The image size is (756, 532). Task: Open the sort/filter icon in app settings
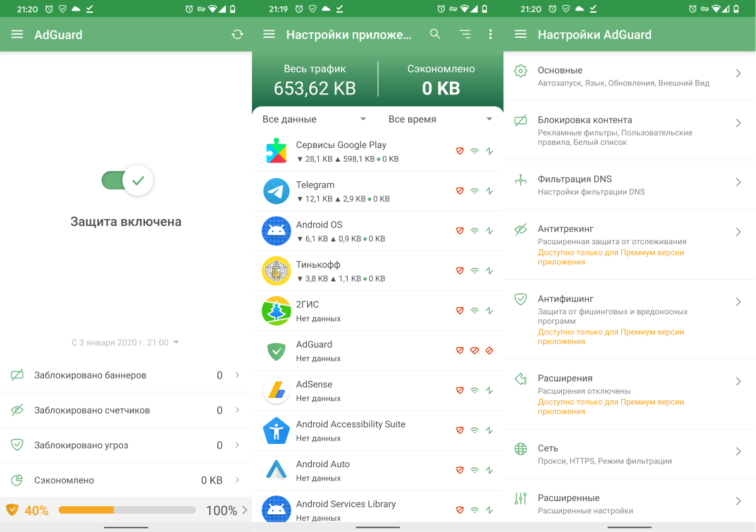[465, 35]
